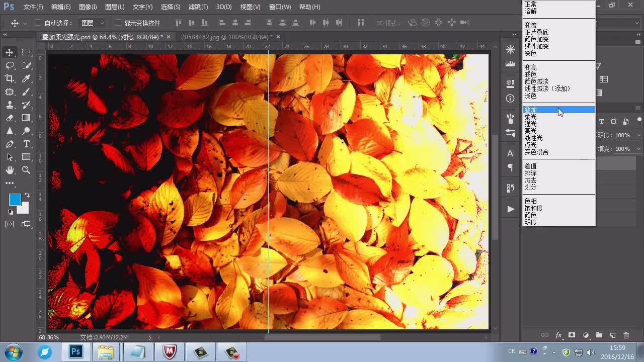Toggle Quick Mask mode
This screenshot has height=362, width=644.
tap(10, 224)
